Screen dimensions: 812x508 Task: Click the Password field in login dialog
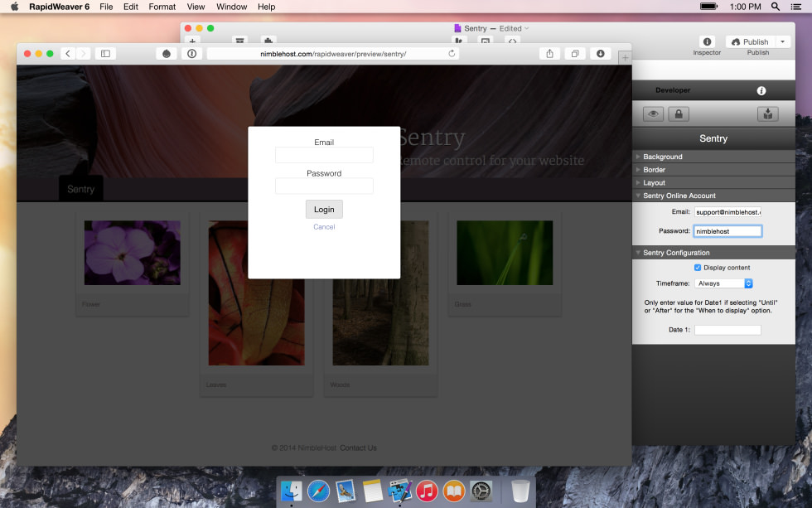pyautogui.click(x=324, y=186)
